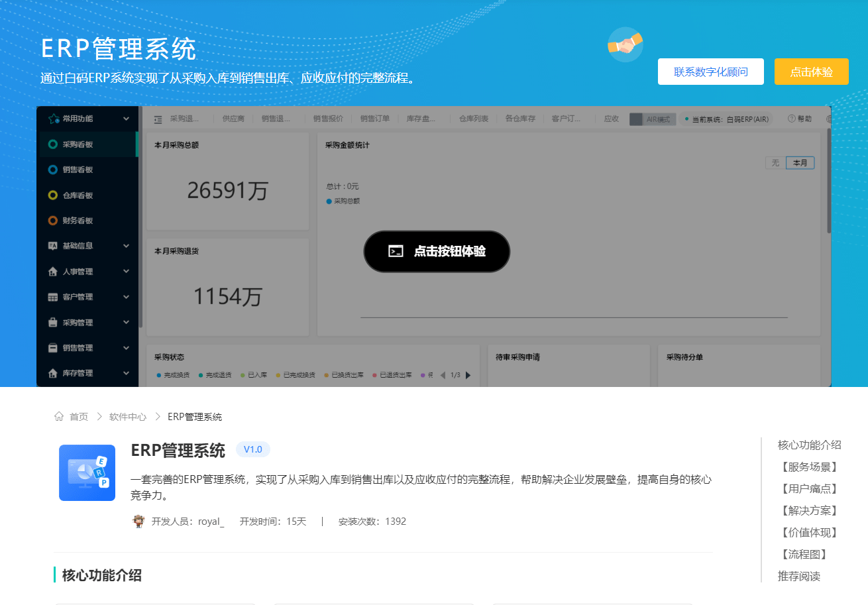The width and height of the screenshot is (868, 605).
Task: Click the 帮助 question mark icon
Action: tap(791, 119)
